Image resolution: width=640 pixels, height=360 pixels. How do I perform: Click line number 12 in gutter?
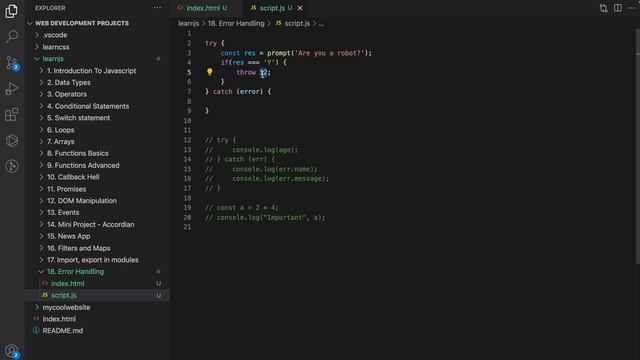187,140
